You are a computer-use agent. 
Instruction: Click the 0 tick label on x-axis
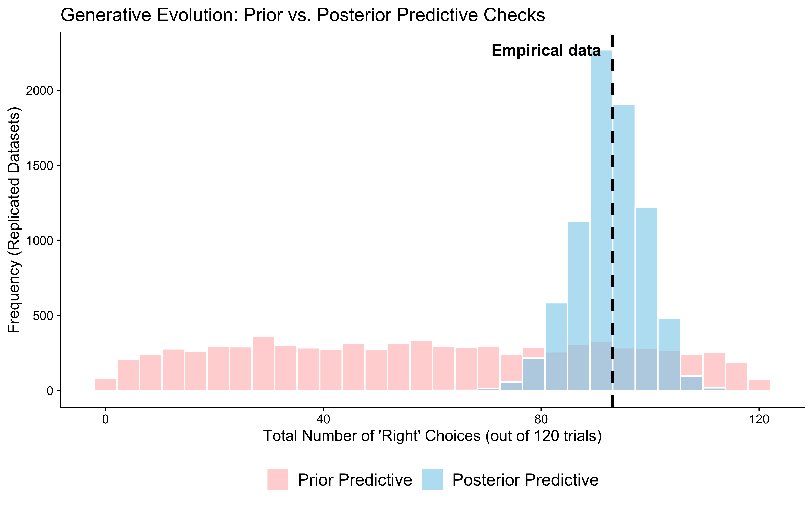105,419
